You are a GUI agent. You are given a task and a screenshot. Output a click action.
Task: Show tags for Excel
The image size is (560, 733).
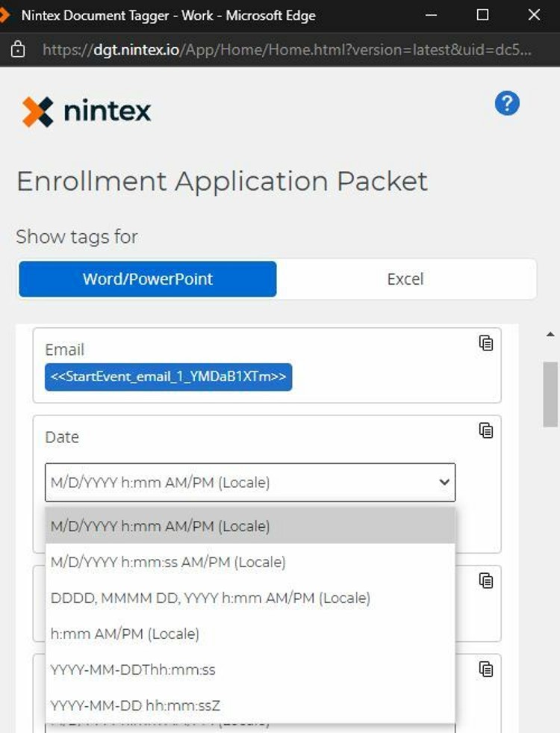tap(405, 279)
